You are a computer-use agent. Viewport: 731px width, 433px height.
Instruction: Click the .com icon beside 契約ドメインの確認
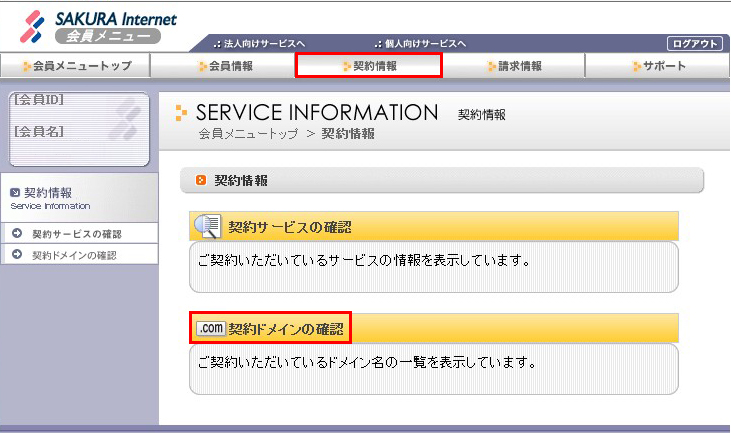pyautogui.click(x=211, y=328)
